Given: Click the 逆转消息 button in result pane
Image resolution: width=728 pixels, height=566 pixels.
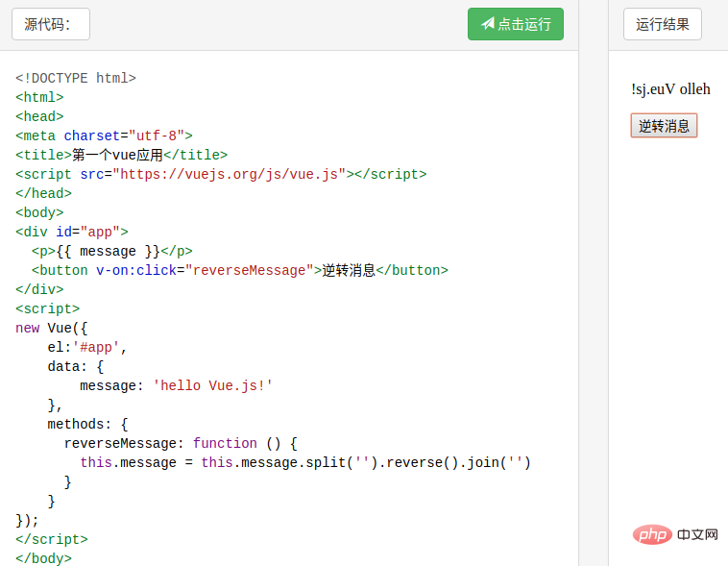Looking at the screenshot, I should click(x=664, y=126).
